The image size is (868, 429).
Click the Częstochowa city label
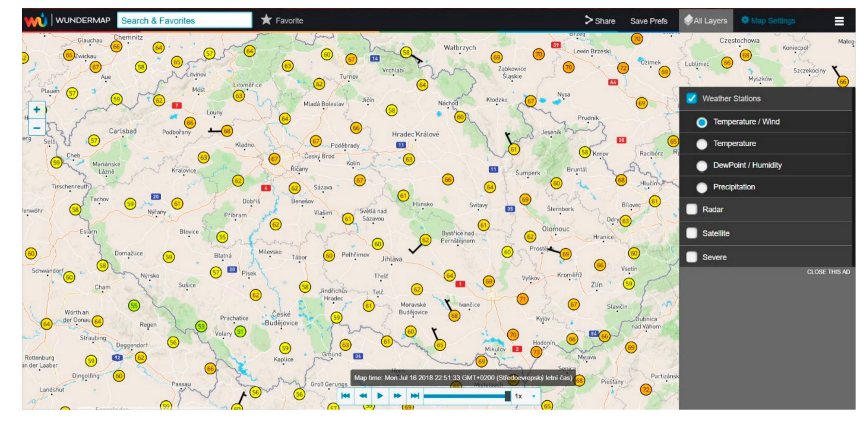click(x=740, y=41)
